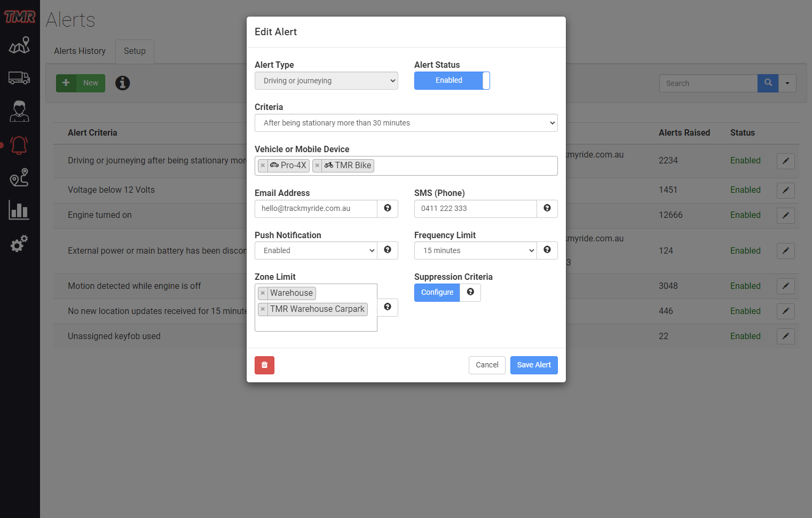
Task: Open the map view sidebar icon
Action: pos(19,45)
